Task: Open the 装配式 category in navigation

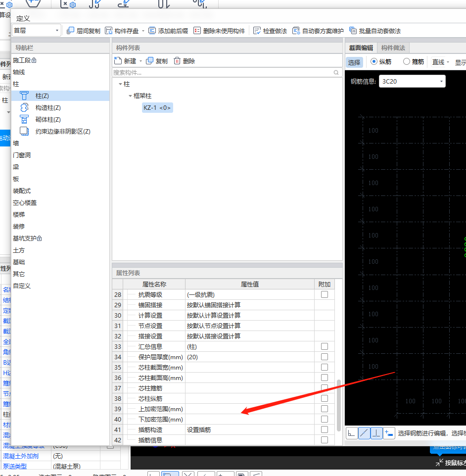Action: [22, 190]
